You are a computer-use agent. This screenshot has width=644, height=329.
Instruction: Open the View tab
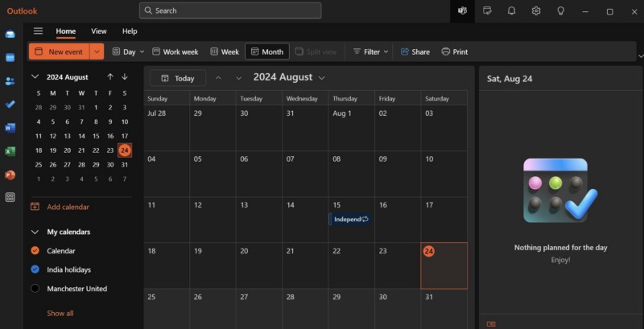98,31
